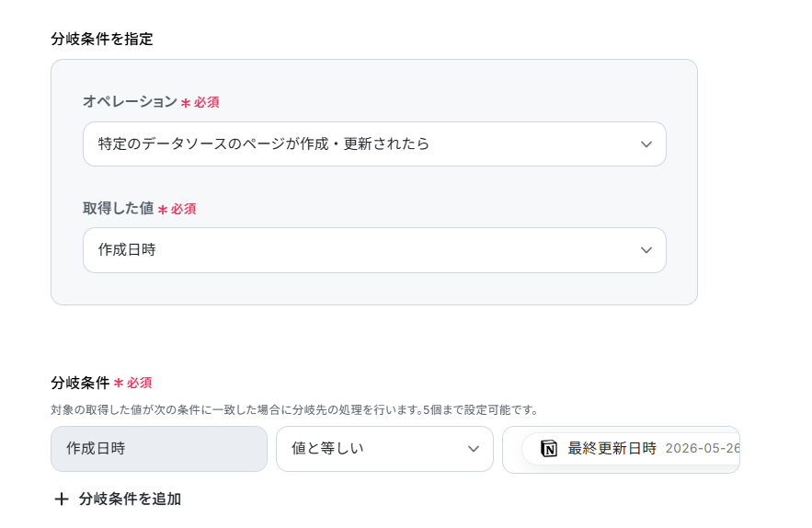The height and width of the screenshot is (528, 812).
Task: Click the 2026-05-26 date text in the chip
Action: point(703,448)
